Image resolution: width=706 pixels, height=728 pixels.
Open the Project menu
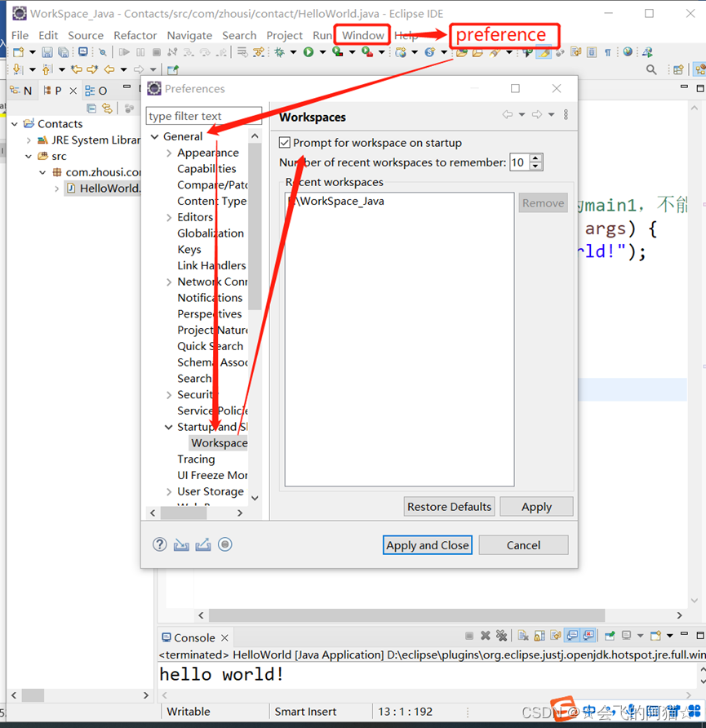click(284, 35)
